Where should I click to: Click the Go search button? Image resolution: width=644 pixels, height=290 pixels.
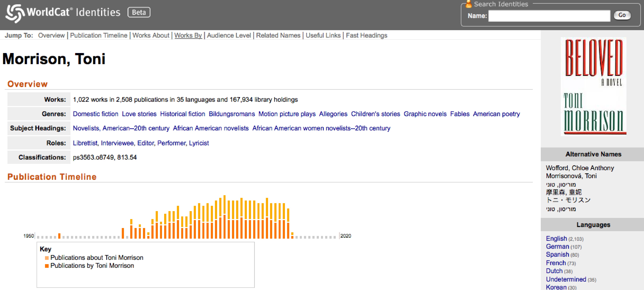(622, 15)
